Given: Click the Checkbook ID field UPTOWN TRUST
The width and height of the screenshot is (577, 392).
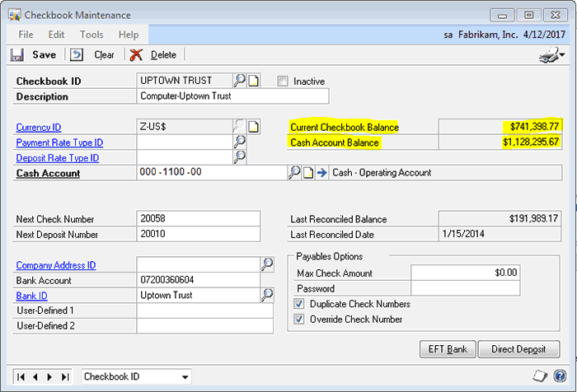Looking at the screenshot, I should 185,81.
